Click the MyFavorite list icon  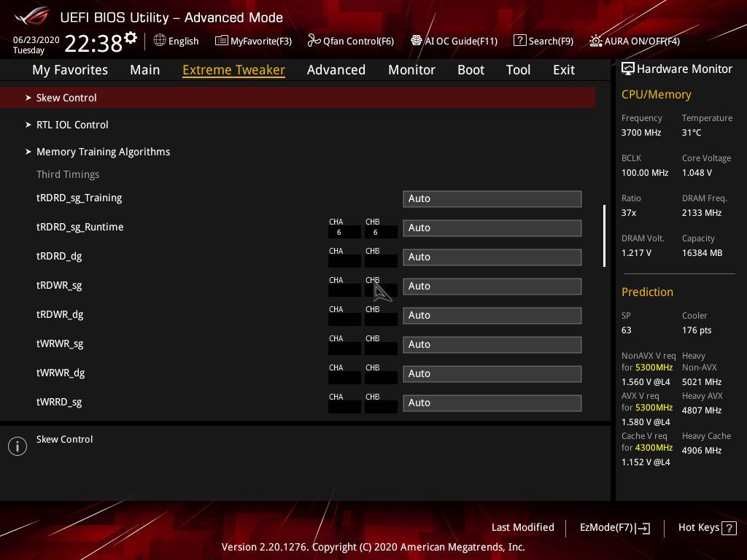[222, 41]
